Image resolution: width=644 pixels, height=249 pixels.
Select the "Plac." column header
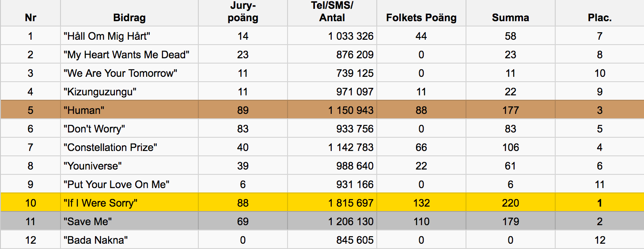click(599, 18)
